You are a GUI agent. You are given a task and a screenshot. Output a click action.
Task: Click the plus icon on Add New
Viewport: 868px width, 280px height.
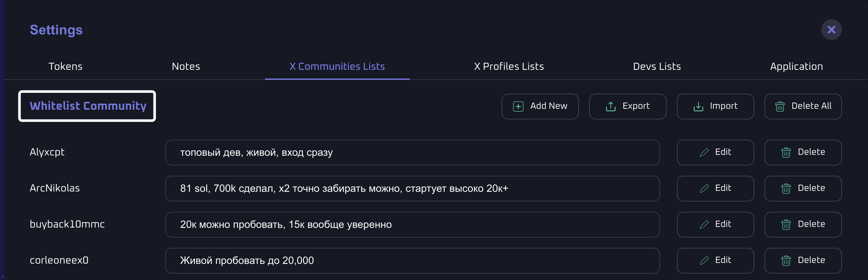tap(518, 106)
